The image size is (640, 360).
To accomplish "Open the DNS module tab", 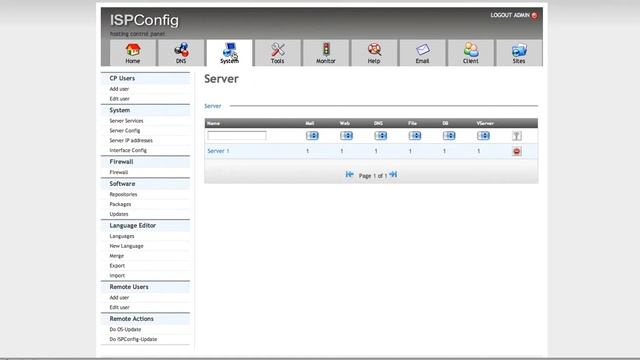I will 181,53.
